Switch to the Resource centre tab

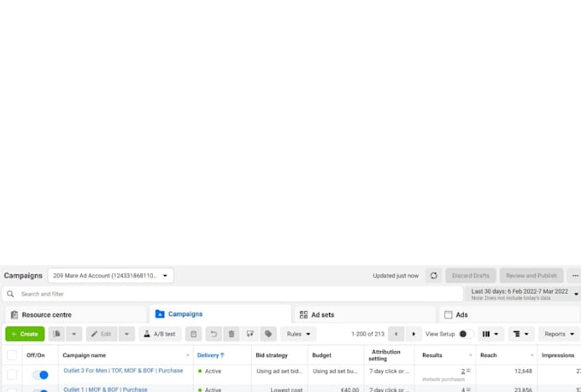76,314
